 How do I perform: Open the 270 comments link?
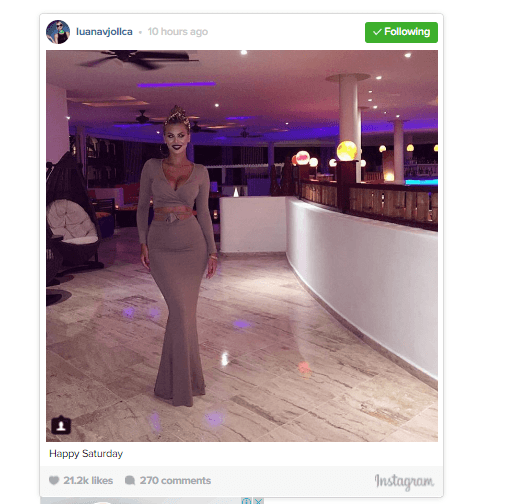175,480
